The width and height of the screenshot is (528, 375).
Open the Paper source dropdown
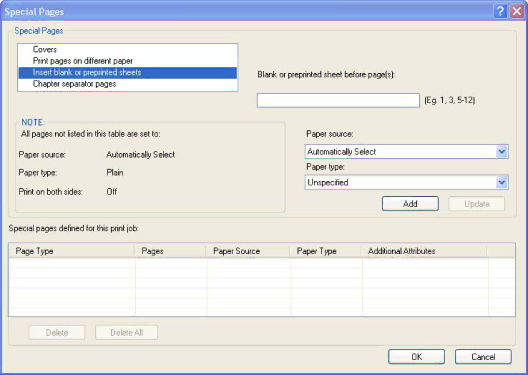coord(406,151)
